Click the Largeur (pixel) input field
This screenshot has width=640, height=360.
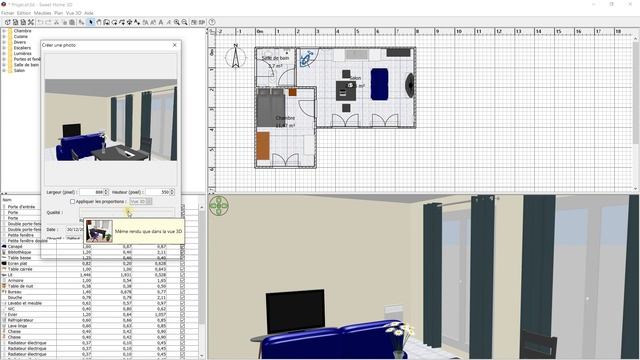[x=92, y=192]
